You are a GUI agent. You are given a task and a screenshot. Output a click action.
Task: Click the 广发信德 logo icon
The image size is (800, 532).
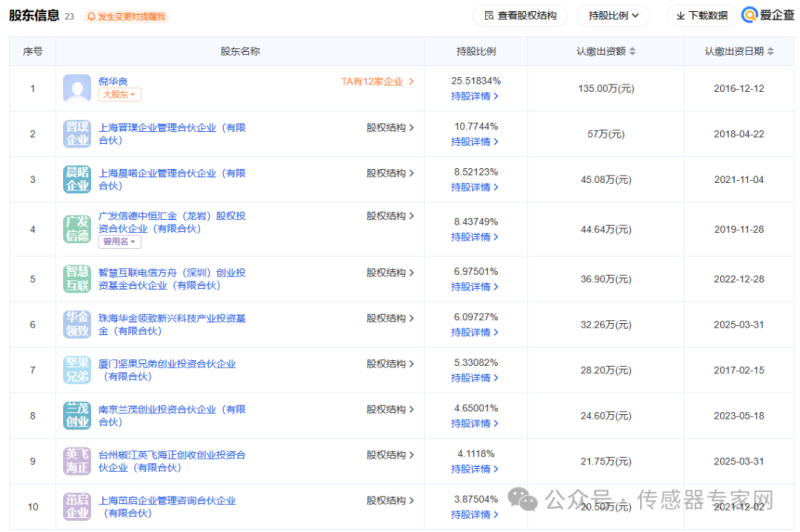[x=77, y=229]
